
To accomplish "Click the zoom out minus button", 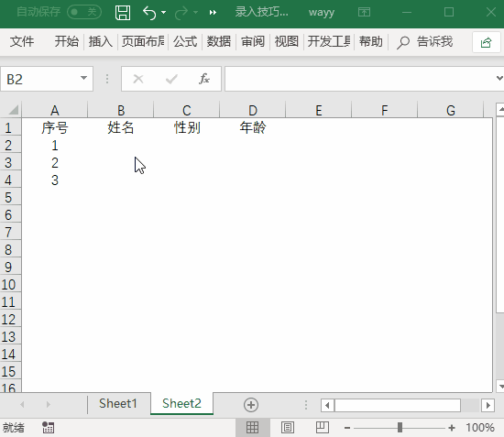I will [x=347, y=428].
